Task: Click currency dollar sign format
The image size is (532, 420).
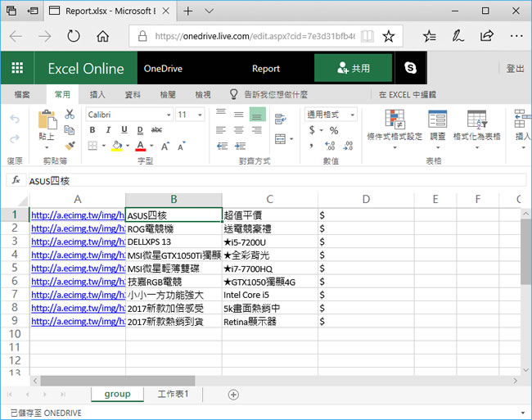Action: pos(312,130)
